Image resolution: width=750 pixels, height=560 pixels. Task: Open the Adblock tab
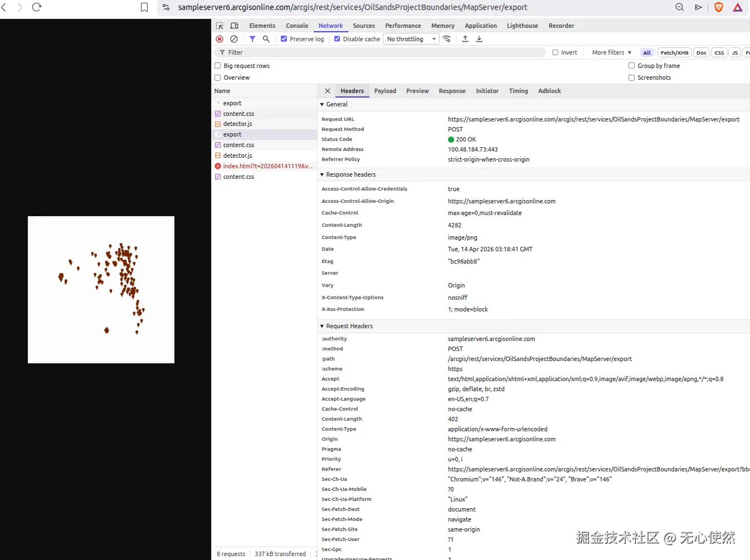(549, 91)
